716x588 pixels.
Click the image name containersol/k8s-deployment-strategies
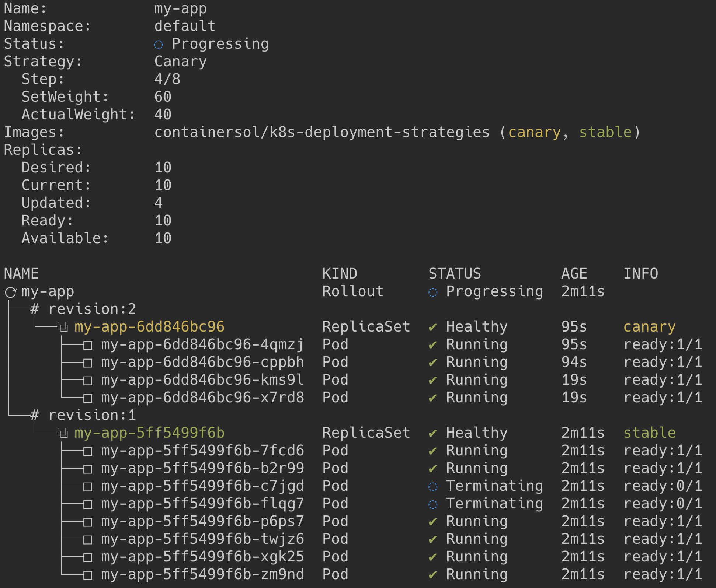[322, 132]
